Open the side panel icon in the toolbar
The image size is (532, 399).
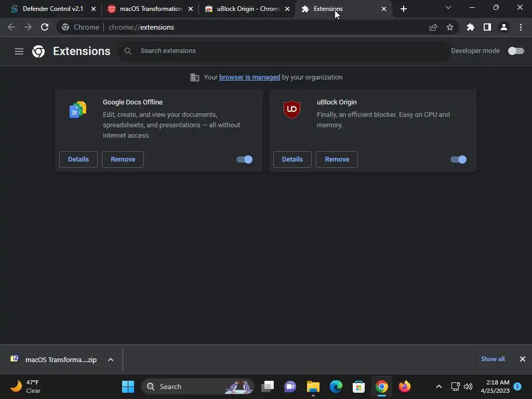pyautogui.click(x=487, y=27)
